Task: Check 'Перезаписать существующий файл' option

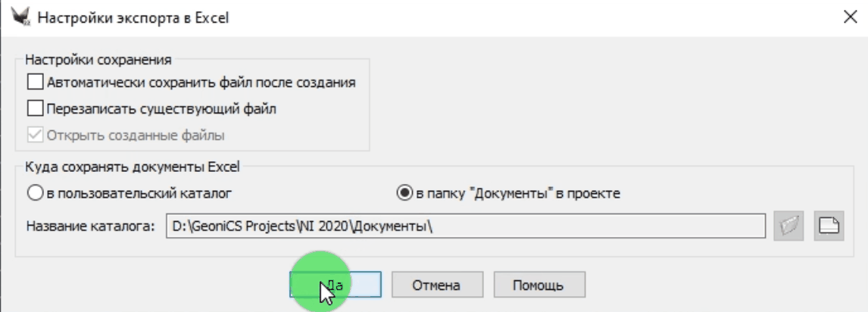Action: 35,109
